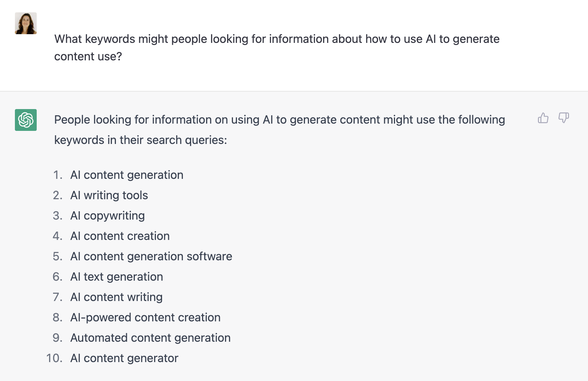Select the keyword 'AI content generation'
The width and height of the screenshot is (588, 381).
coord(127,175)
